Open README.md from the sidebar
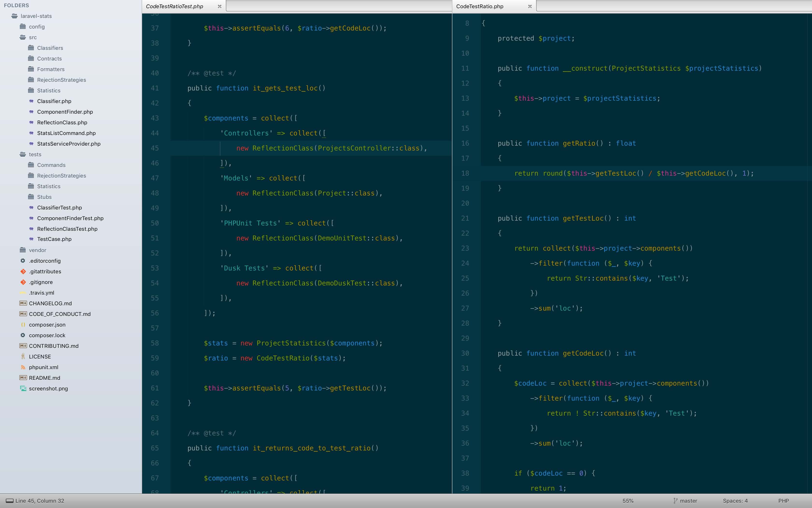The height and width of the screenshot is (508, 812). pos(44,378)
